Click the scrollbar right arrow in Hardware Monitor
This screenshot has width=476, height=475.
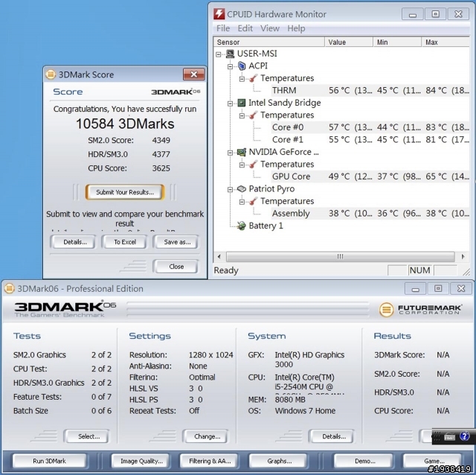click(x=463, y=257)
